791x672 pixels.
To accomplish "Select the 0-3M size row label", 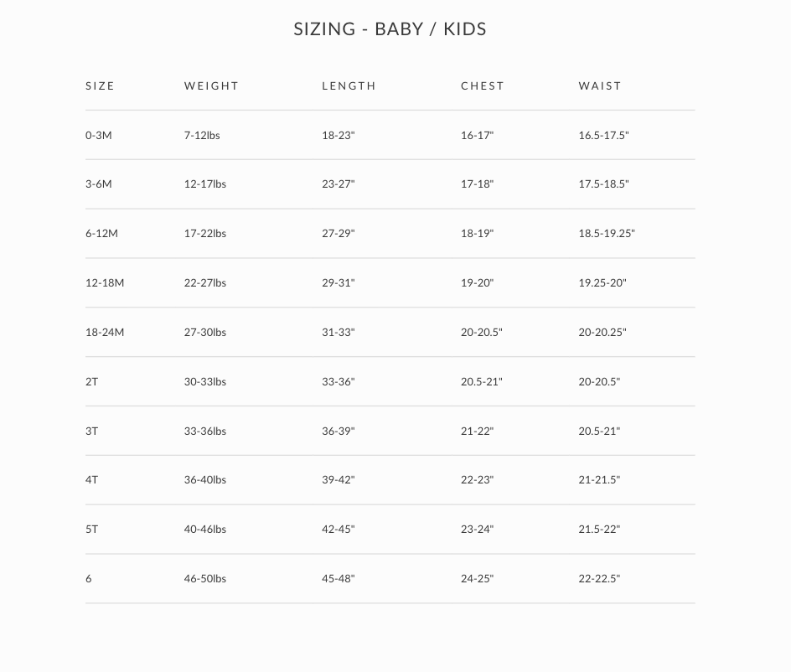I will point(98,135).
